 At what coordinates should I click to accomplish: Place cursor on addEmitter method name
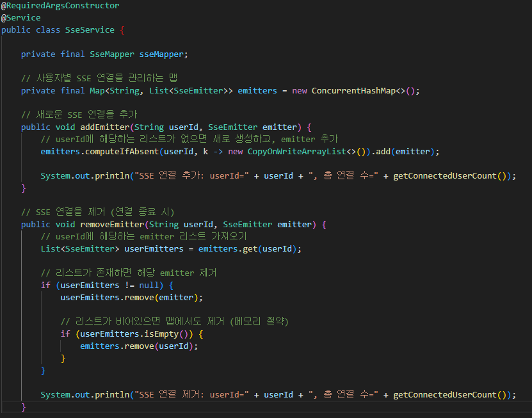tap(104, 127)
